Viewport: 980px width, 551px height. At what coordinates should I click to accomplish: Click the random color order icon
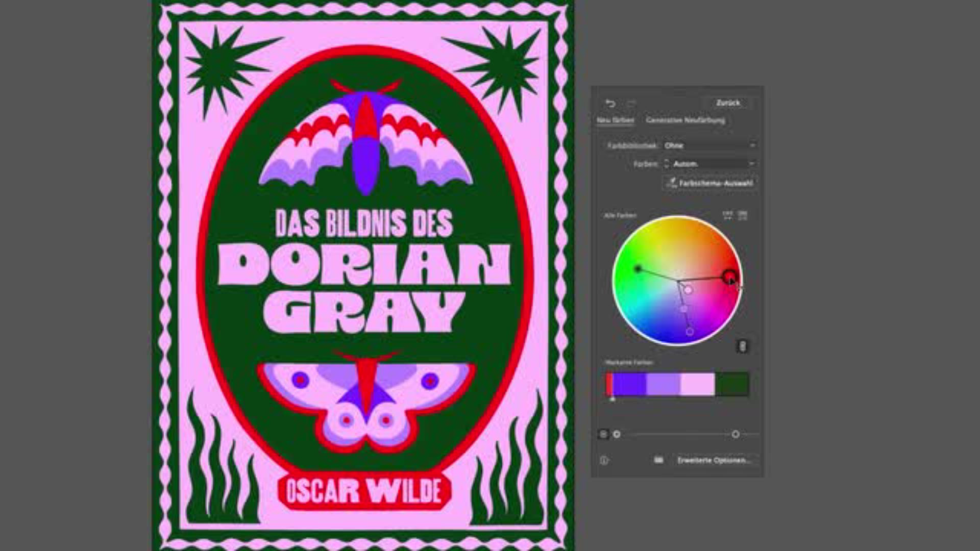tap(727, 215)
